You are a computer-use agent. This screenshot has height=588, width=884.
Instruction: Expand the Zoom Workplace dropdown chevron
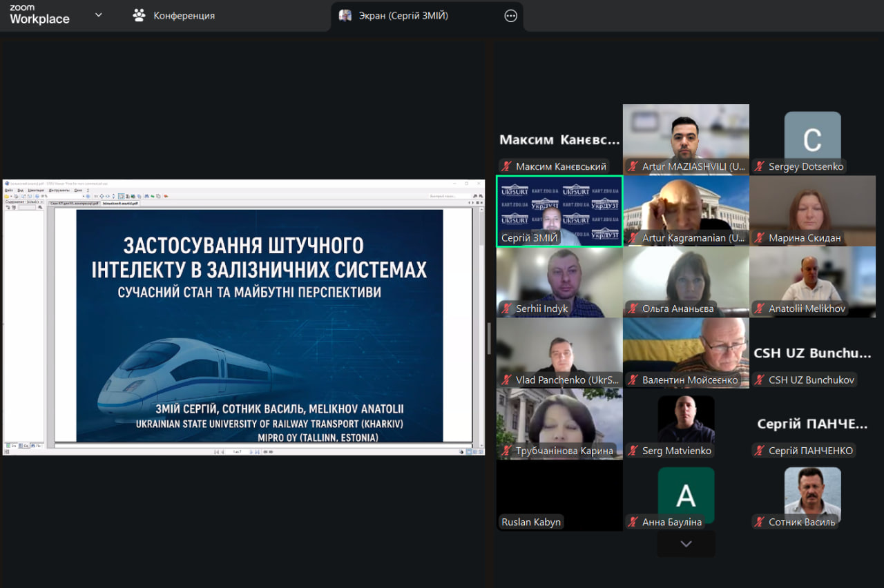click(98, 15)
